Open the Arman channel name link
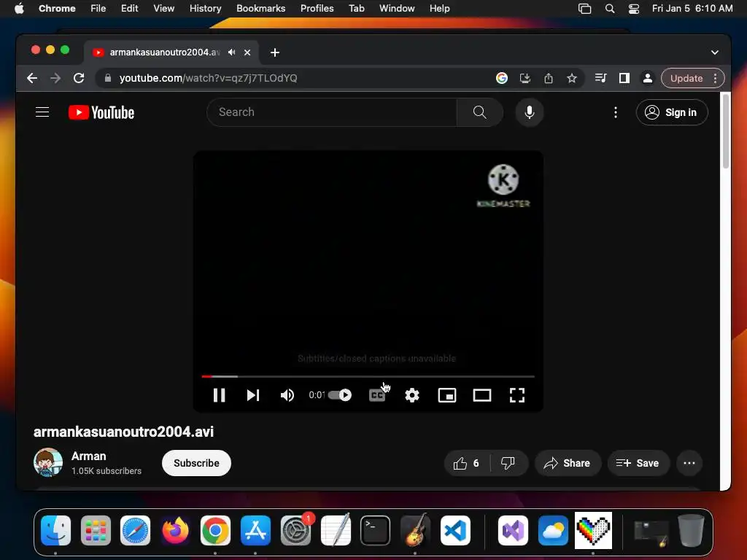This screenshot has width=747, height=560. (x=88, y=456)
